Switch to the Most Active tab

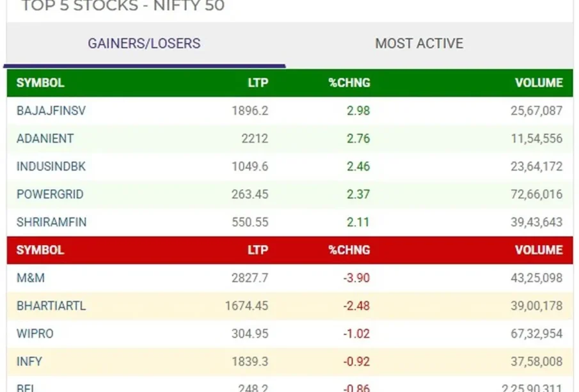pyautogui.click(x=419, y=43)
